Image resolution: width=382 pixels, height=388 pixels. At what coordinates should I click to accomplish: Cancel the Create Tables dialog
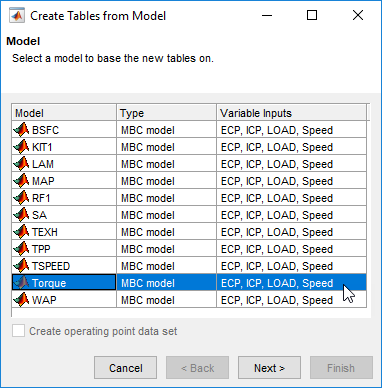tap(125, 368)
